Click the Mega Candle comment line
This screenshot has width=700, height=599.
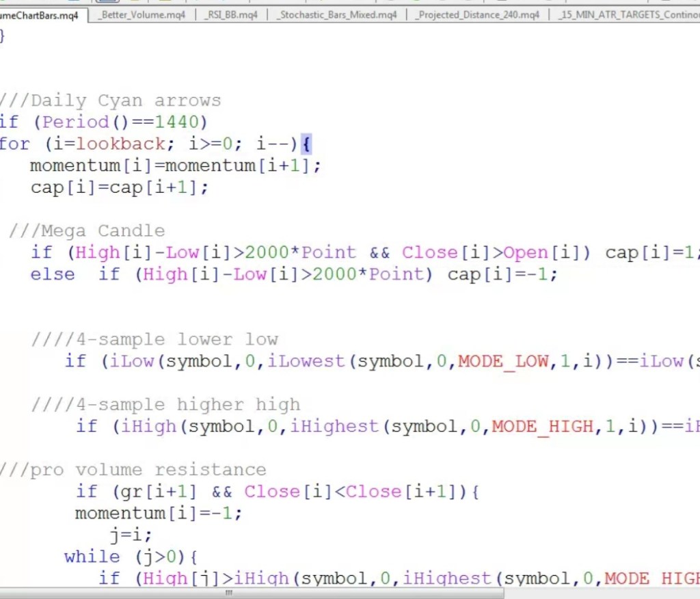pos(87,230)
